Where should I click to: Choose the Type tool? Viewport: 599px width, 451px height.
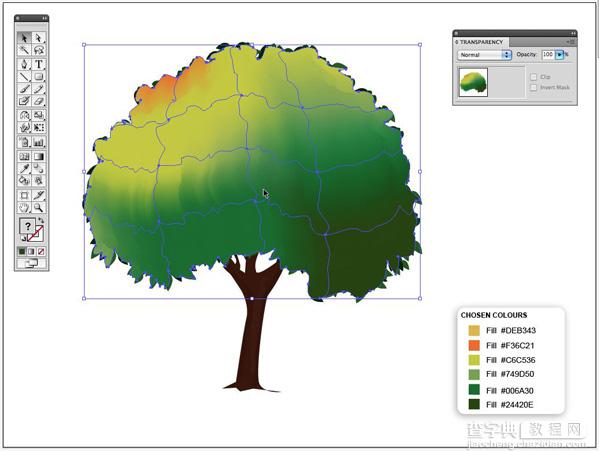tap(39, 64)
